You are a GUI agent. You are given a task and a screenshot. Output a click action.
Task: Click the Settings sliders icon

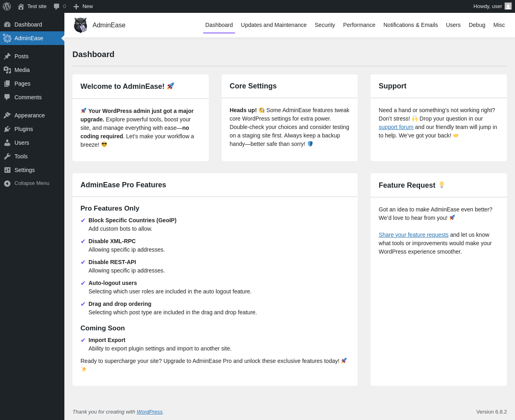pyautogui.click(x=7, y=170)
